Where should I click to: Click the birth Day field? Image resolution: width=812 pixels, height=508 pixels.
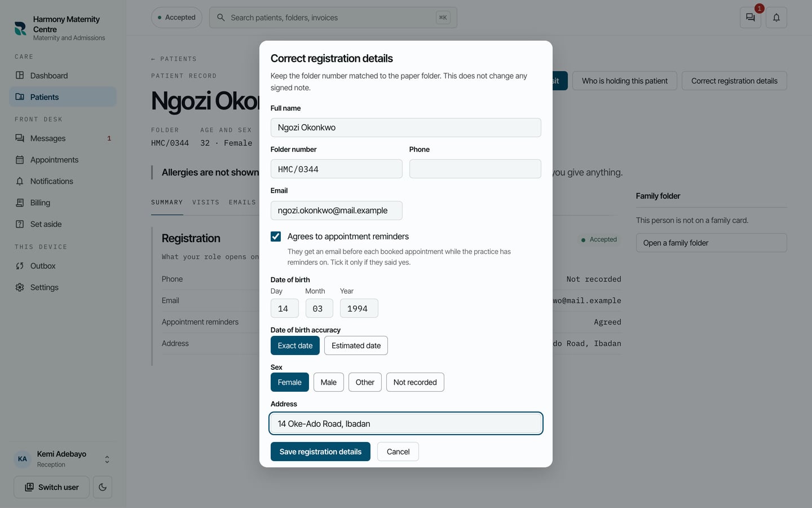[285, 308]
